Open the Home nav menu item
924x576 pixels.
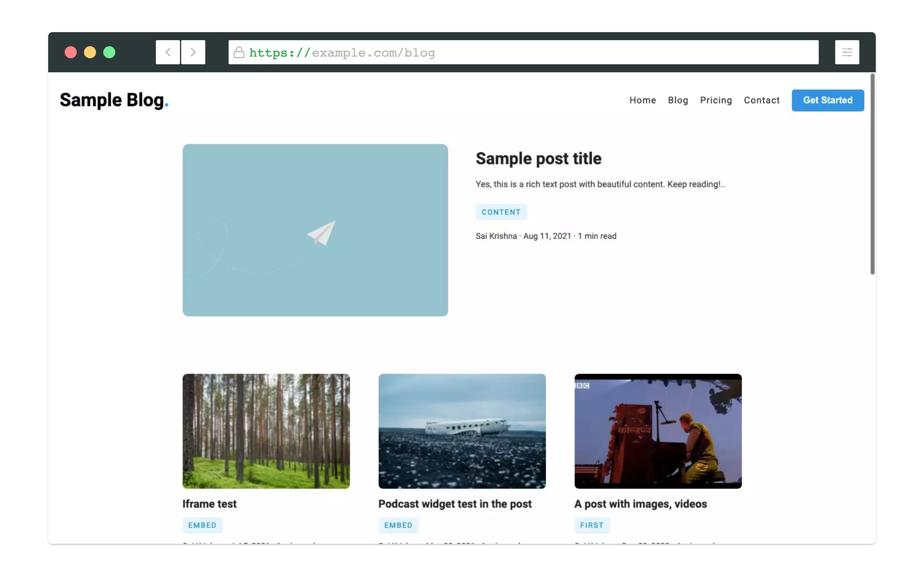pos(642,100)
